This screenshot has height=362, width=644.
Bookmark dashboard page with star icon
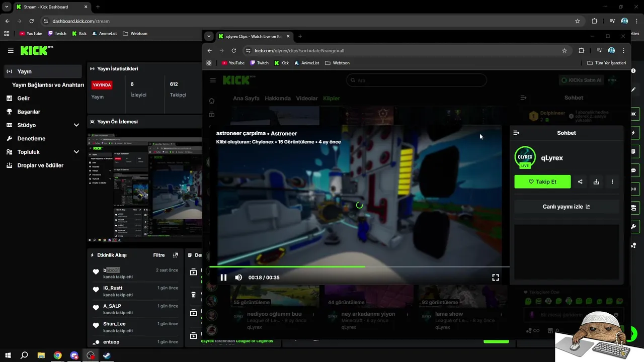[x=578, y=21]
